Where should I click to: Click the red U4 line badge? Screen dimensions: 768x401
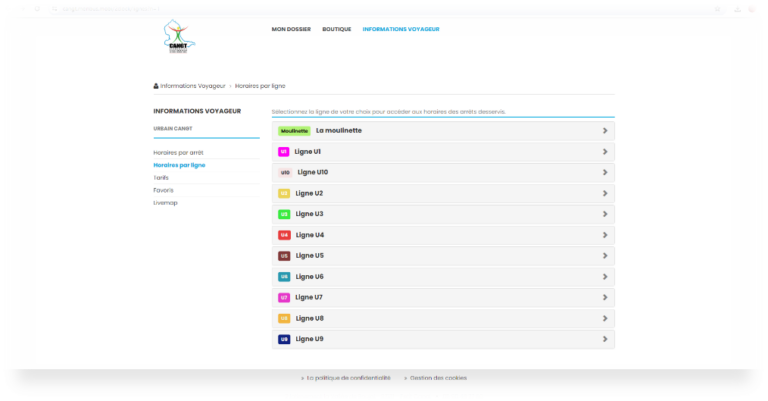click(x=284, y=235)
